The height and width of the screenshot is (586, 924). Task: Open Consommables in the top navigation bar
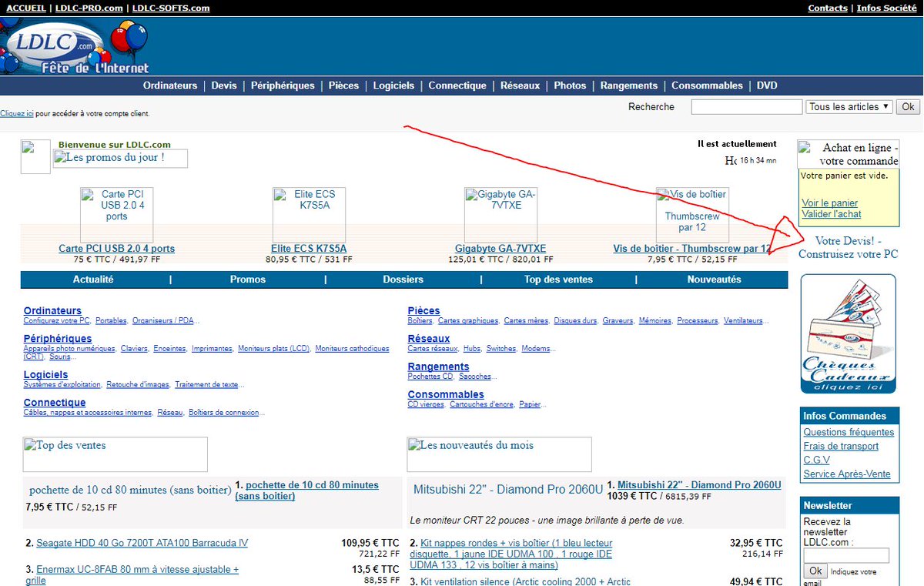coord(707,85)
